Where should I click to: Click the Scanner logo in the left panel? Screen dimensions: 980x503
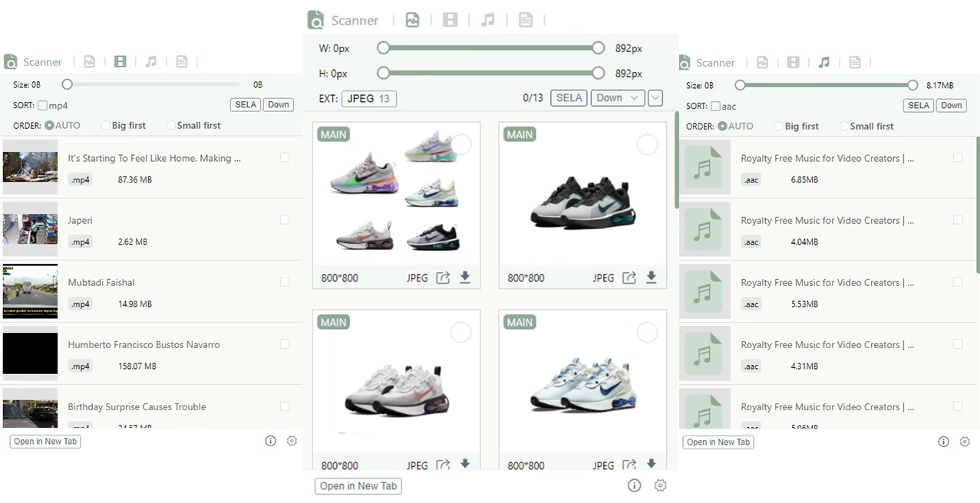click(11, 62)
